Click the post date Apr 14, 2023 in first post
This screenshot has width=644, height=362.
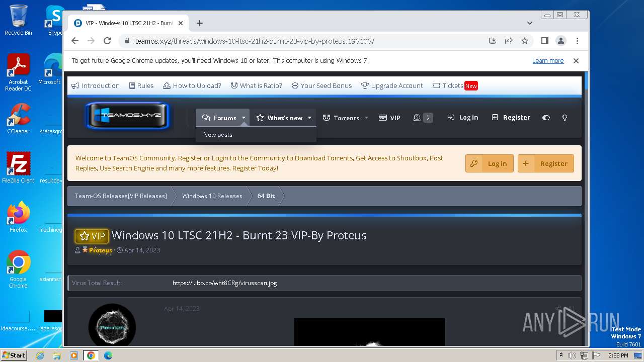coord(182,309)
